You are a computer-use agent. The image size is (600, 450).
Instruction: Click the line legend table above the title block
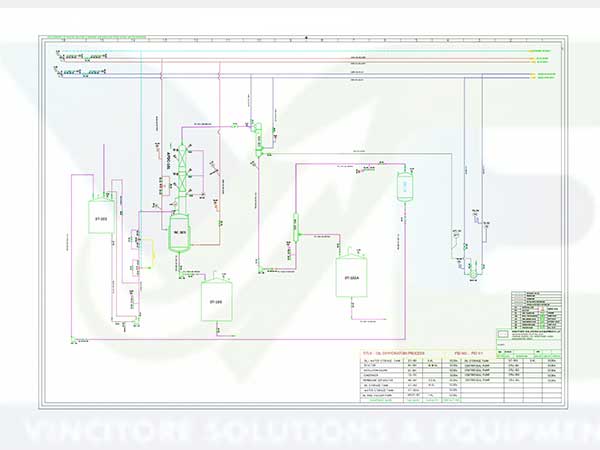pyautogui.click(x=536, y=310)
